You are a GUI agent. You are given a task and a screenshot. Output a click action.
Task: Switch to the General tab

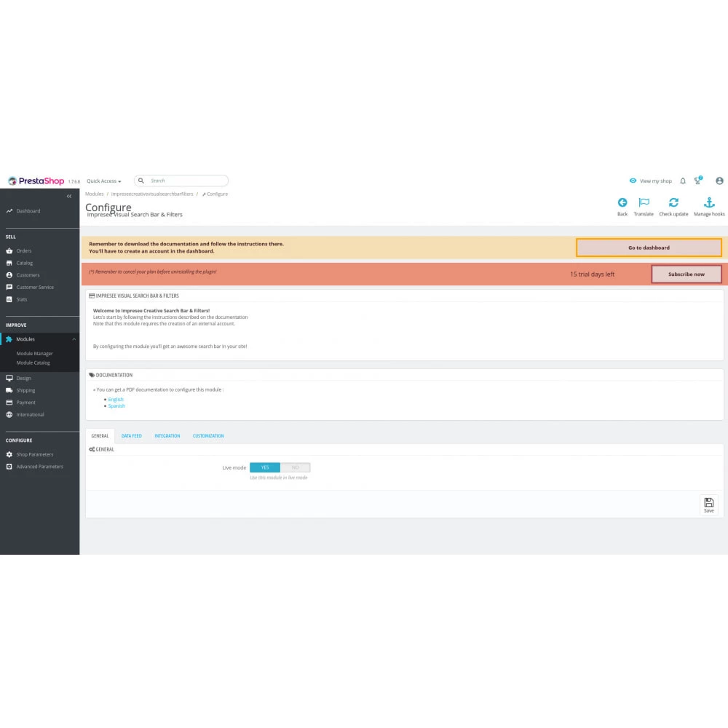point(100,436)
